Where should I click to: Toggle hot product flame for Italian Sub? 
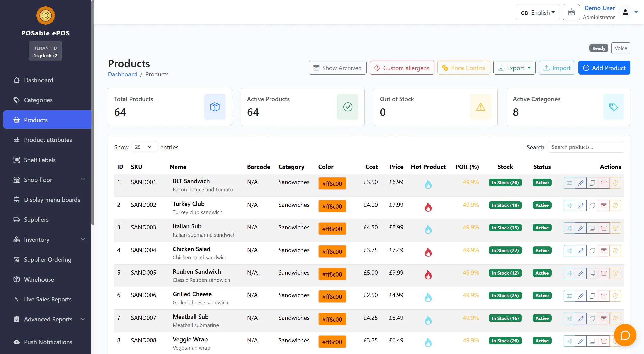[428, 229]
